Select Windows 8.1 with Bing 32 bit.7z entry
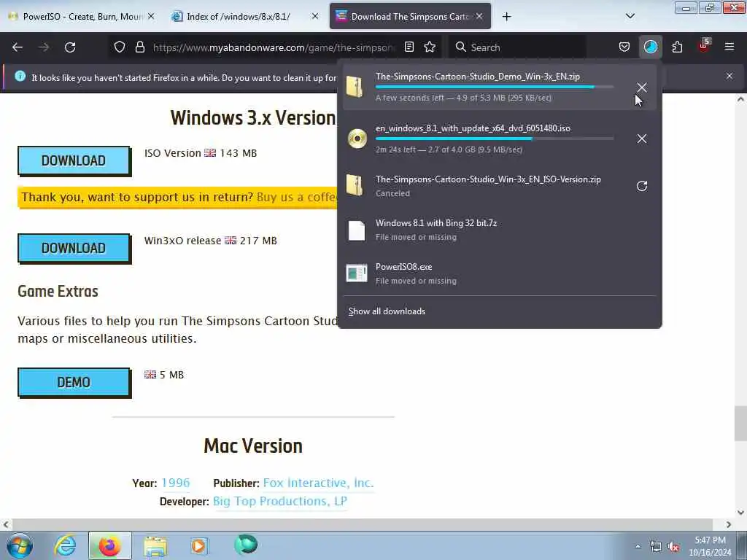This screenshot has width=747, height=560. click(500, 230)
